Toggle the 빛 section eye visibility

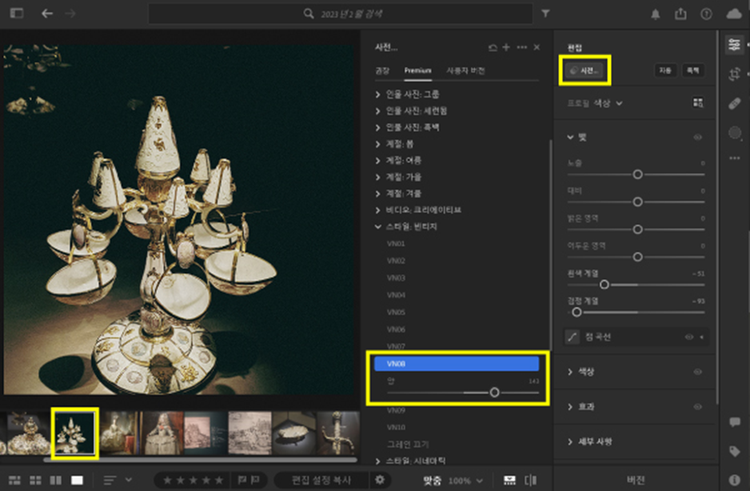pyautogui.click(x=698, y=137)
